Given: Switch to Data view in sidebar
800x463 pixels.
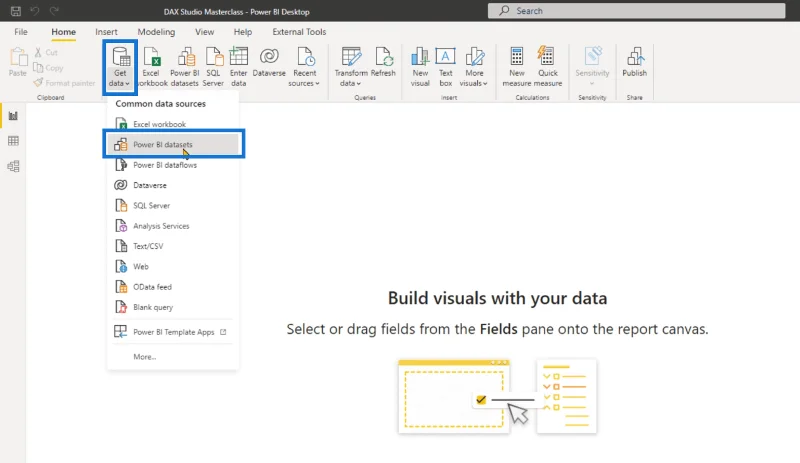Looking at the screenshot, I should [x=13, y=141].
